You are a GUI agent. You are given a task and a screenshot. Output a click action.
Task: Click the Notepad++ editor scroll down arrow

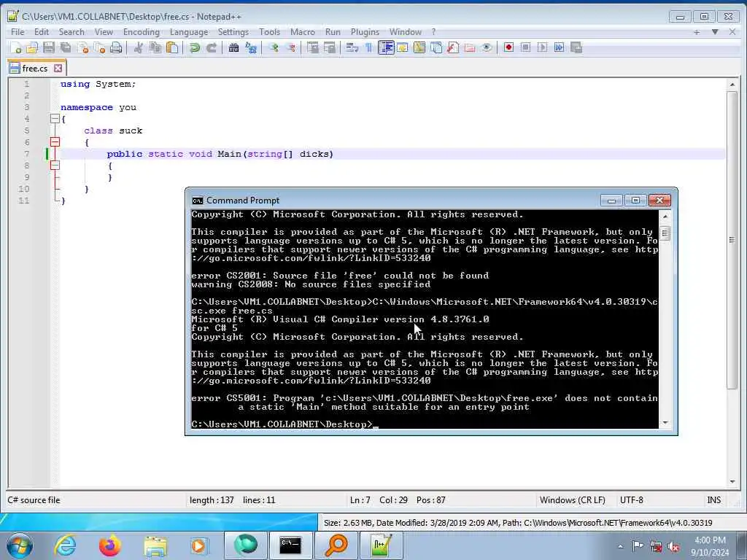(732, 481)
